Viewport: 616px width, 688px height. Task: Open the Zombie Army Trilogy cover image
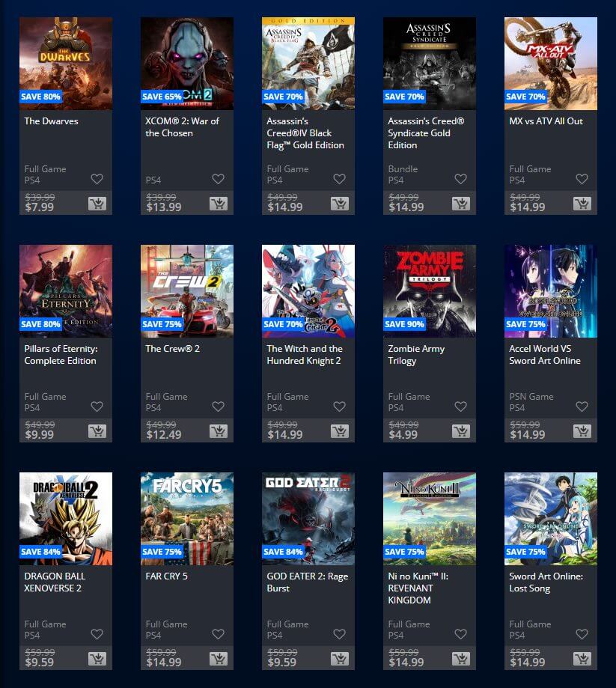click(x=430, y=291)
